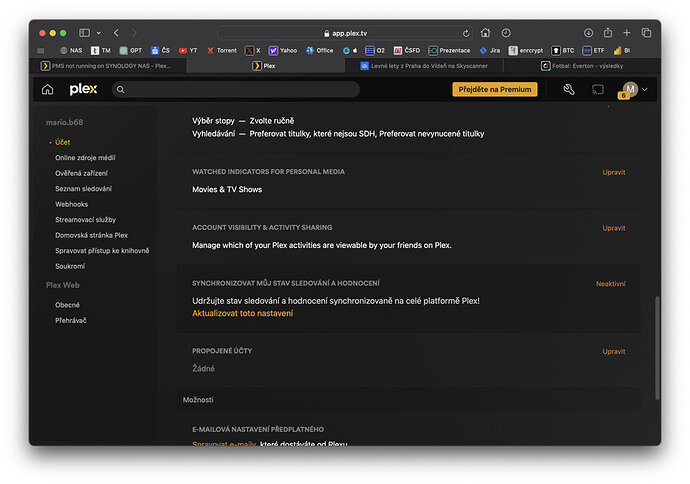Open Online zdroje médií settings
This screenshot has width=690, height=484.
[x=85, y=158]
